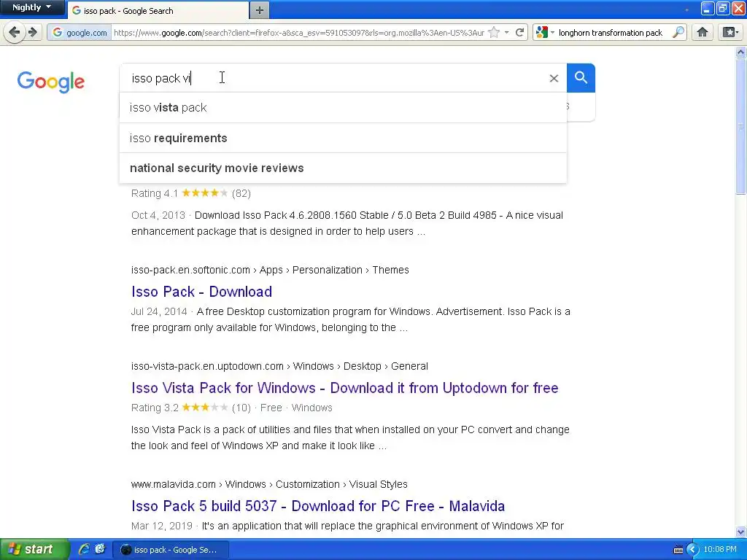Image resolution: width=747 pixels, height=560 pixels.
Task: Open Isso Vista Pack Uptodown result
Action: coord(344,388)
